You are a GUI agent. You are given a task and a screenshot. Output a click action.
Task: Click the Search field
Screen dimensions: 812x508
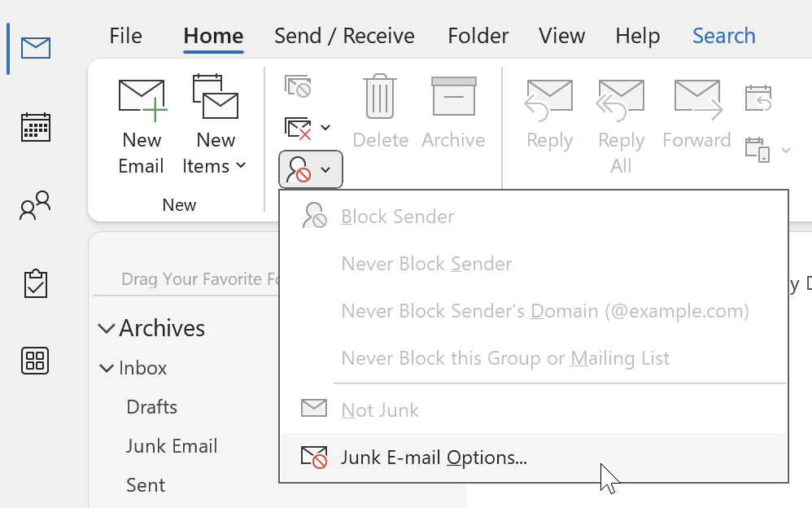723,36
